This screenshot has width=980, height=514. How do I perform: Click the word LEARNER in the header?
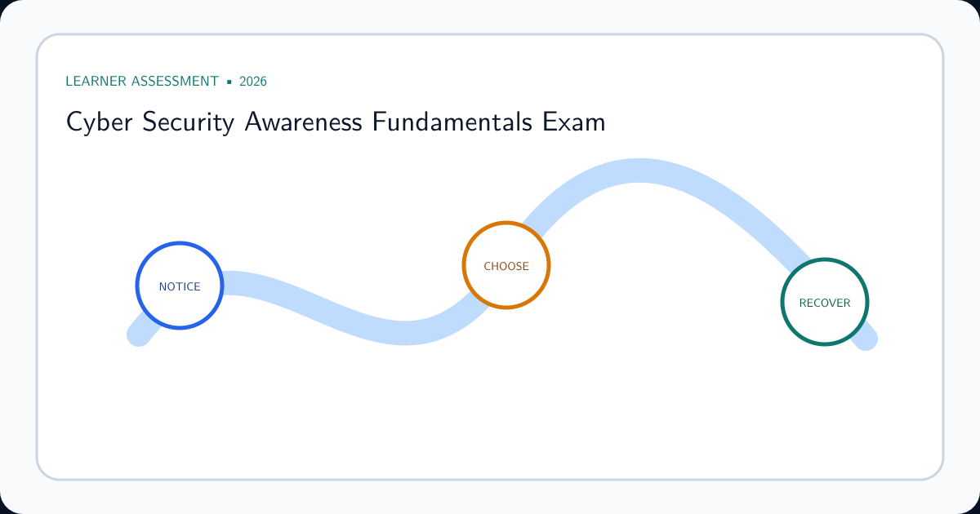pyautogui.click(x=92, y=82)
